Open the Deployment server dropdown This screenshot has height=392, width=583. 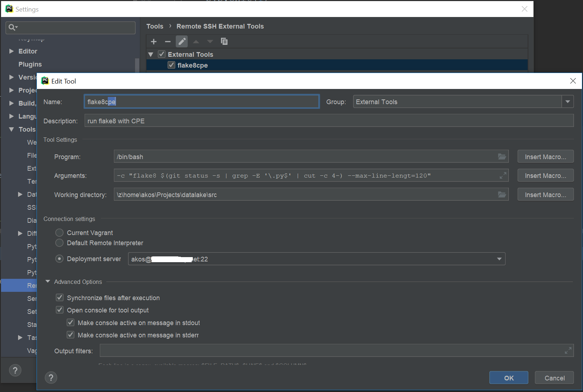499,259
